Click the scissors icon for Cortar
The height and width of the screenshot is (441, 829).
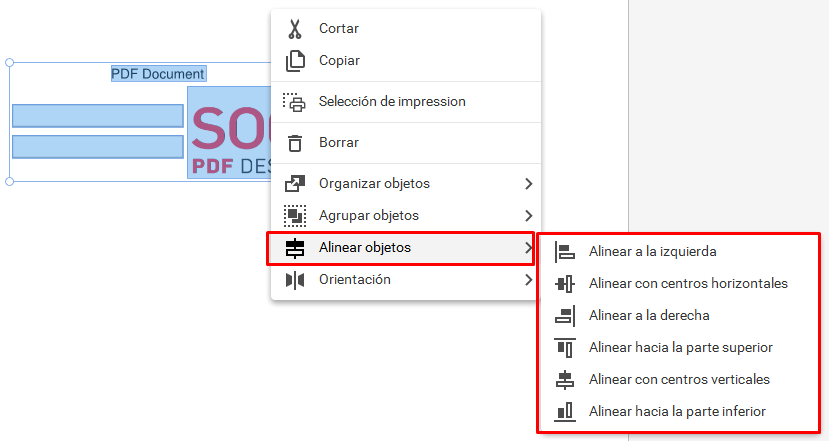[x=295, y=29]
